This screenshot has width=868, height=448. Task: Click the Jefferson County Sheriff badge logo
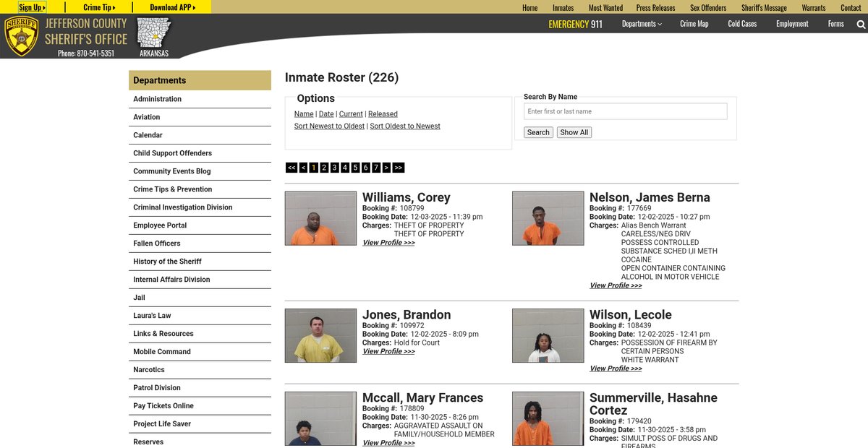tap(22, 36)
